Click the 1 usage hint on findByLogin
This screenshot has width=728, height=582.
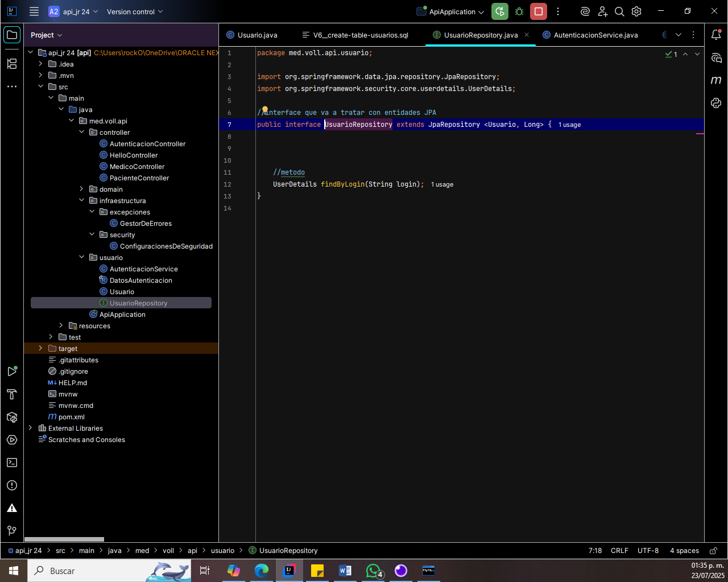pos(442,185)
